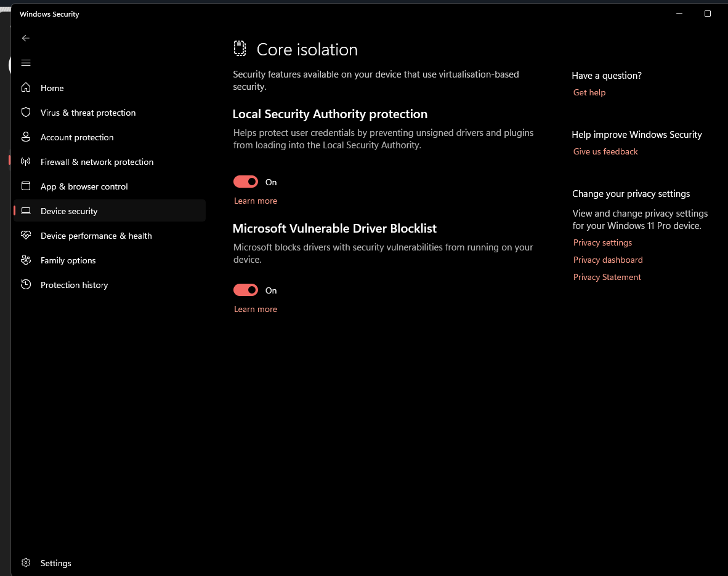Open Family options page
The image size is (728, 576).
(x=110, y=260)
